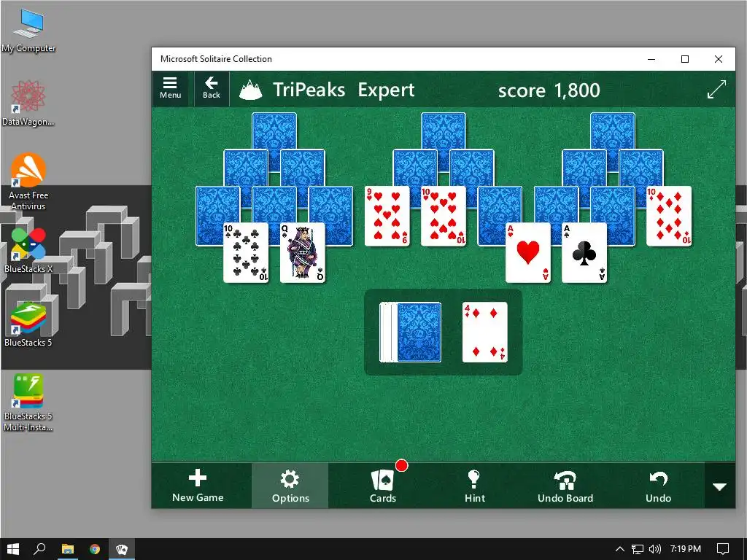Viewport: 747px width, 560px height.
Task: Pick the 10 of hearts card
Action: coord(444,216)
